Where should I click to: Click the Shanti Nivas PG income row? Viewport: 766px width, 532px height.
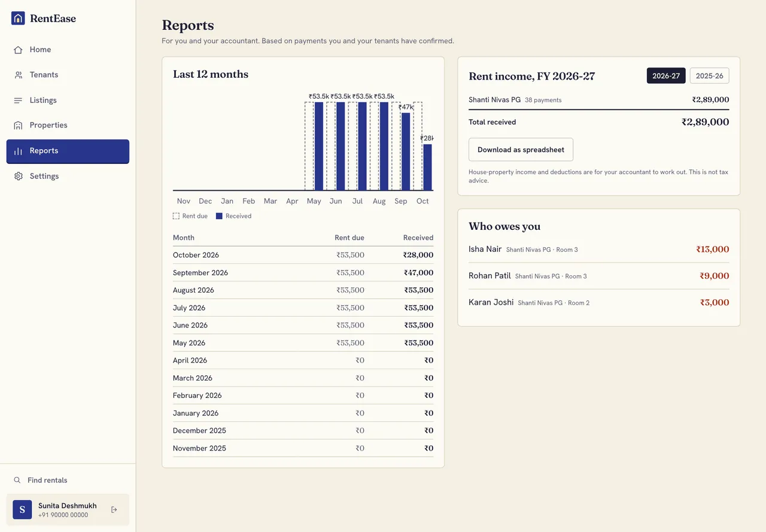[x=598, y=100]
